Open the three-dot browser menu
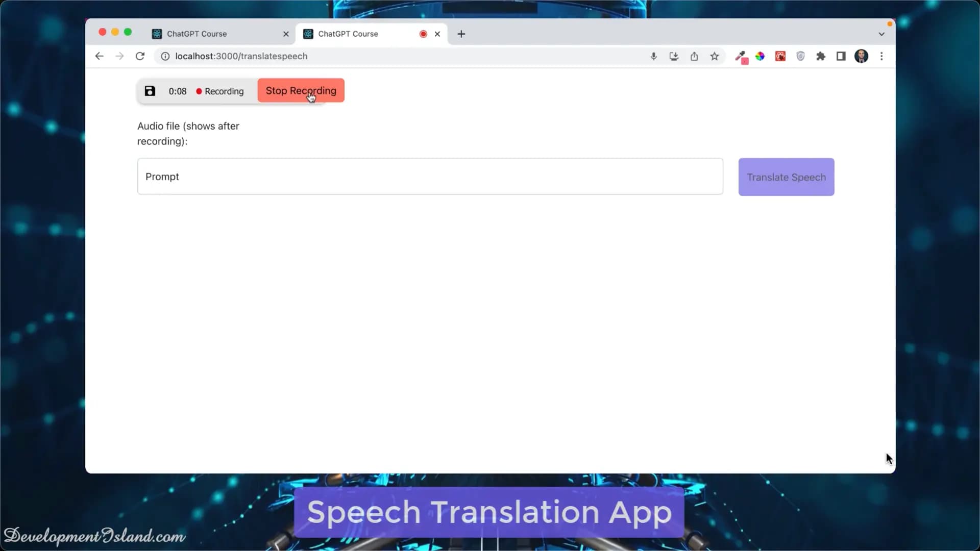Viewport: 980px width, 551px height. 881,56
